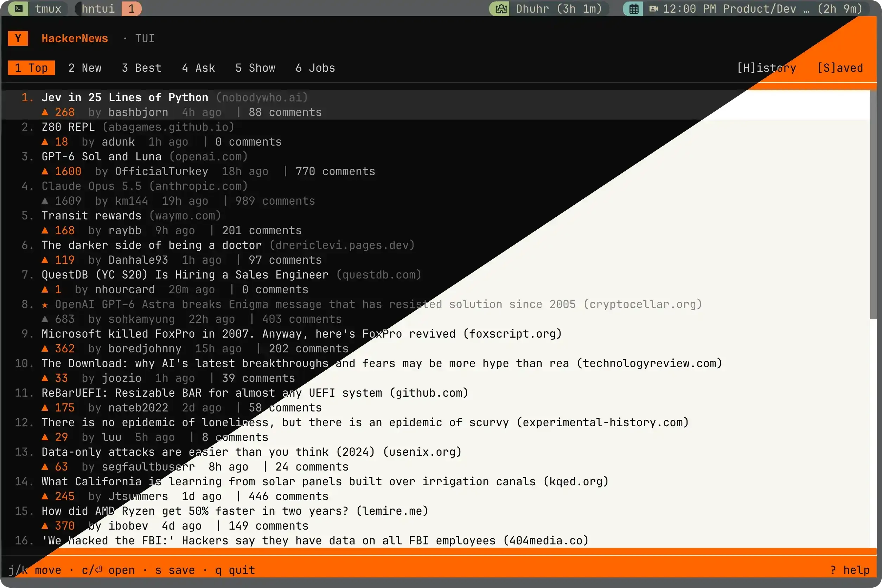882x588 pixels.
Task: Select the 1 Top tab
Action: coord(32,68)
